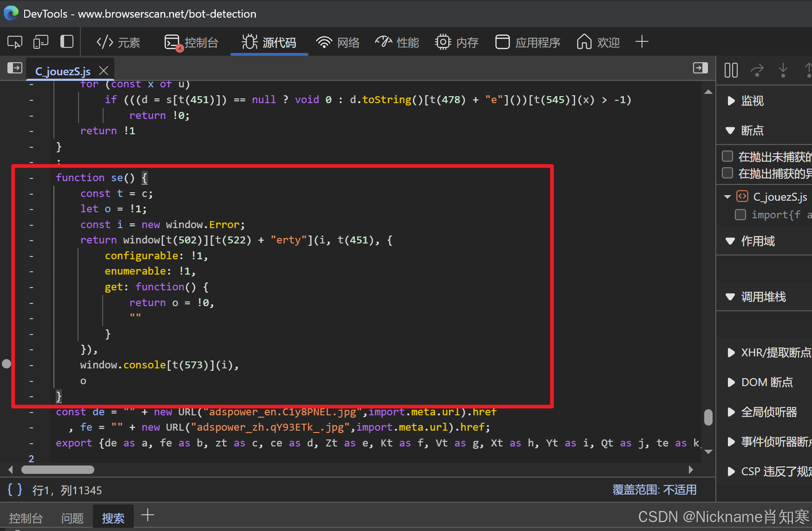Viewport: 812px width, 531px height.
Task: Expand the XHR/提取断点 section
Action: [730, 353]
